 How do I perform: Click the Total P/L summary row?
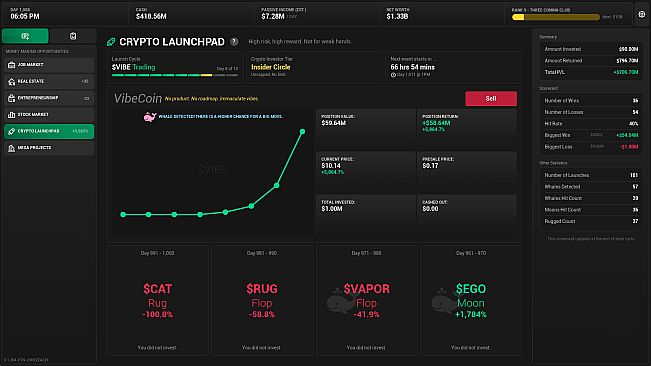click(591, 72)
